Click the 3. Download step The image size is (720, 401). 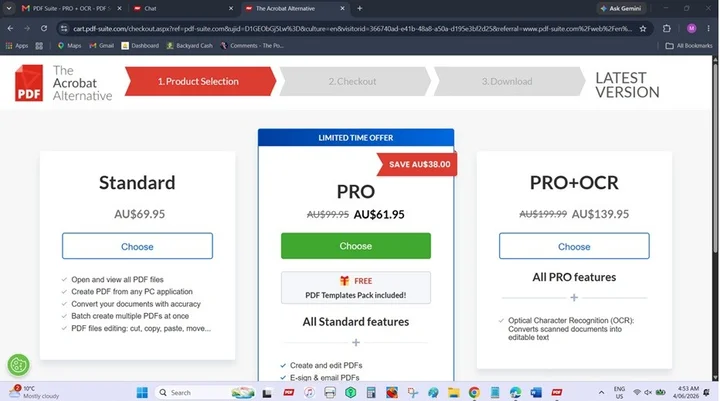click(509, 81)
